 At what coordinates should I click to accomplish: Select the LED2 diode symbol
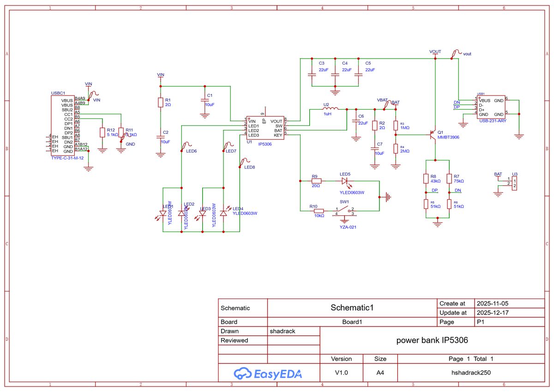pyautogui.click(x=181, y=213)
